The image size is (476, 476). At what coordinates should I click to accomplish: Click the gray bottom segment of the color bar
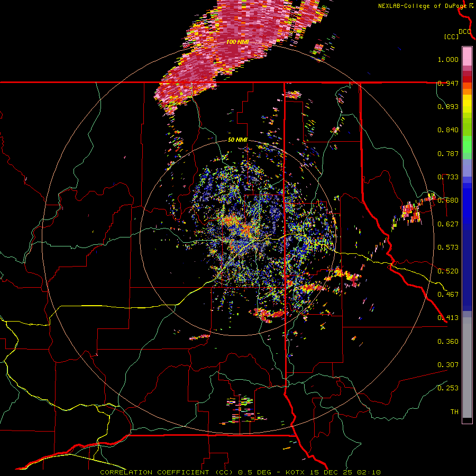click(467, 368)
